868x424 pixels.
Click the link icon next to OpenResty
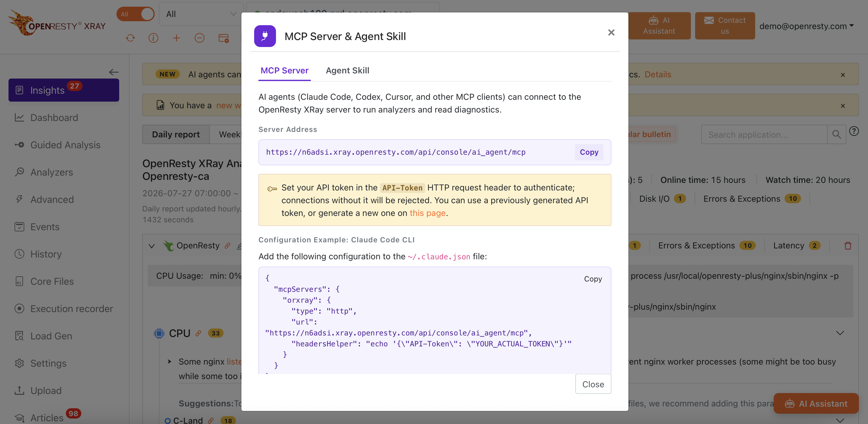pyautogui.click(x=227, y=245)
